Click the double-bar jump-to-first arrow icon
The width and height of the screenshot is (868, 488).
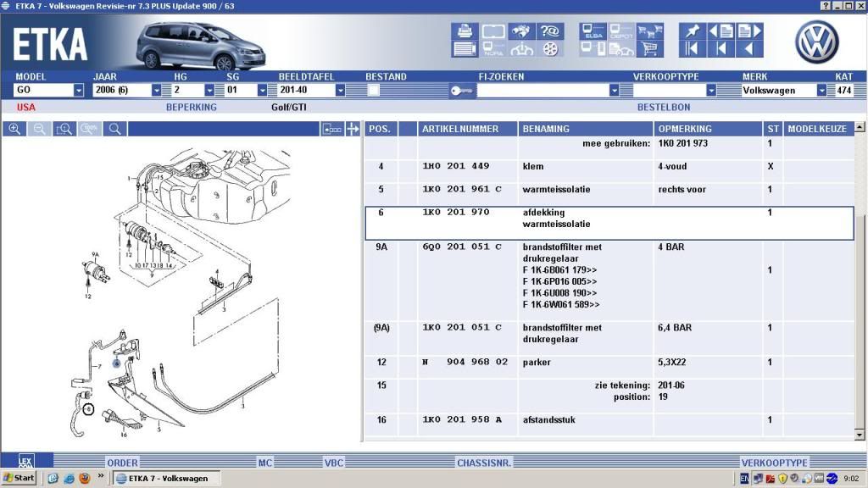coord(693,49)
